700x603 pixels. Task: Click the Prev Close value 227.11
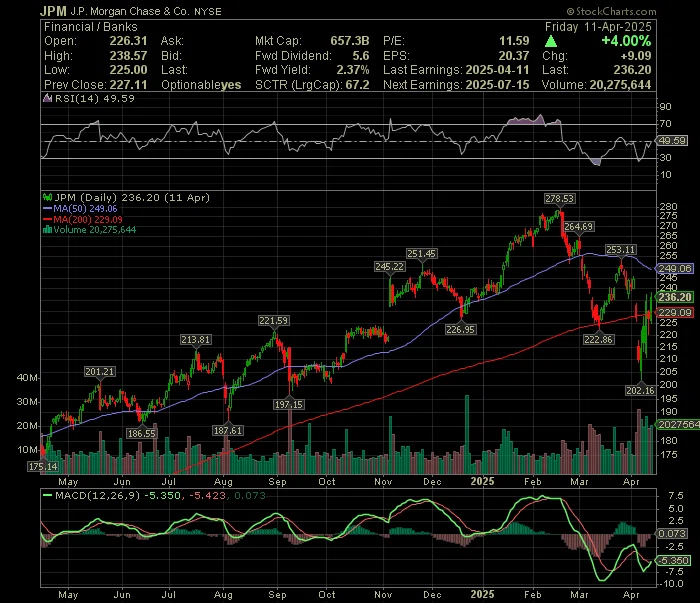[128, 85]
